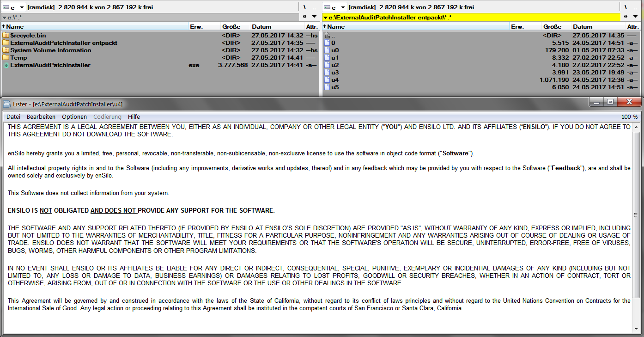Image resolution: width=644 pixels, height=337 pixels.
Task: Open right panel directory history arrow
Action: [x=636, y=17]
